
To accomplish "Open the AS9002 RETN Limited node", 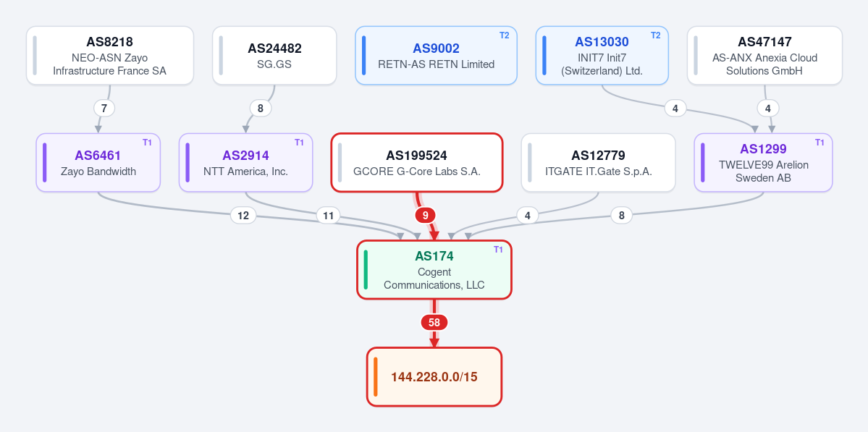I will pyautogui.click(x=437, y=55).
